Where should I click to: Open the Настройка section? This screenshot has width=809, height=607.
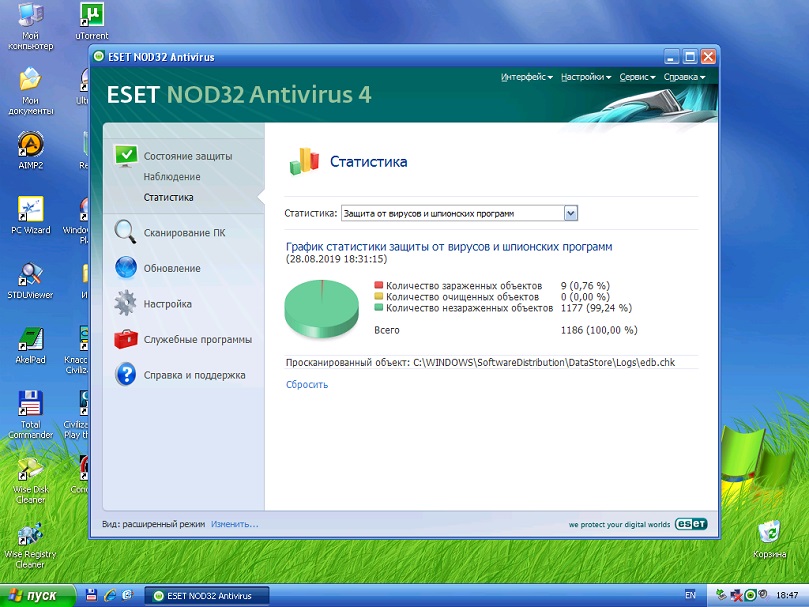tap(167, 304)
